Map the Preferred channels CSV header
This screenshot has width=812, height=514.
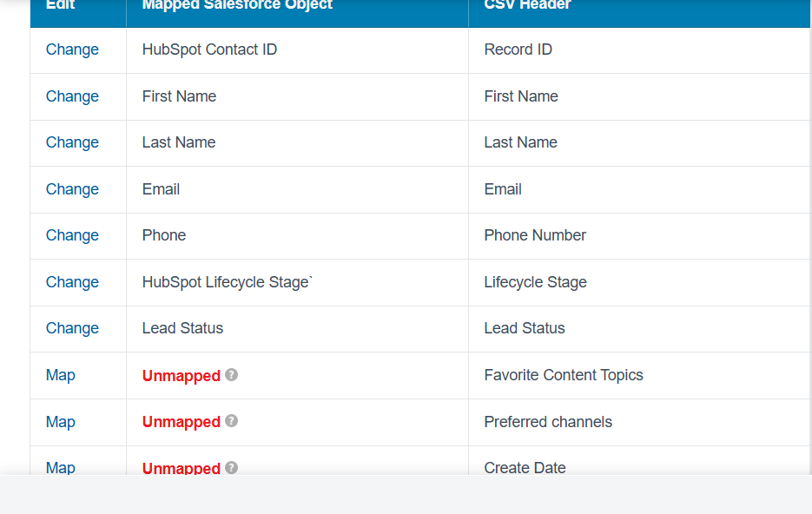click(x=60, y=422)
